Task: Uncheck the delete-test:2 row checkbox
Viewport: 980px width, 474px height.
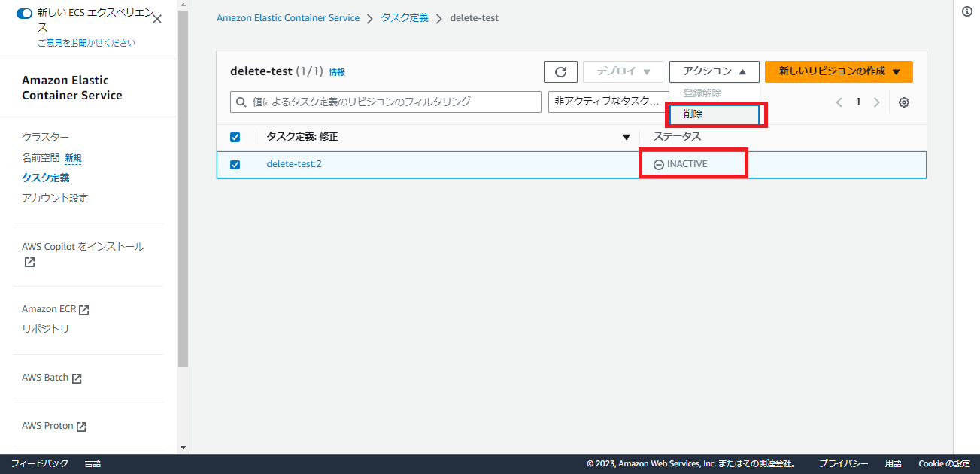Action: 235,164
